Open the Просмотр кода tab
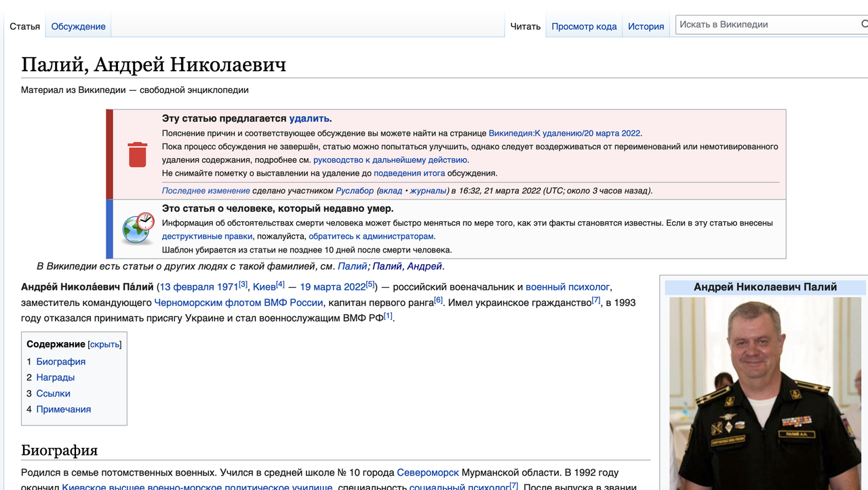This screenshot has height=490, width=868. click(x=584, y=26)
